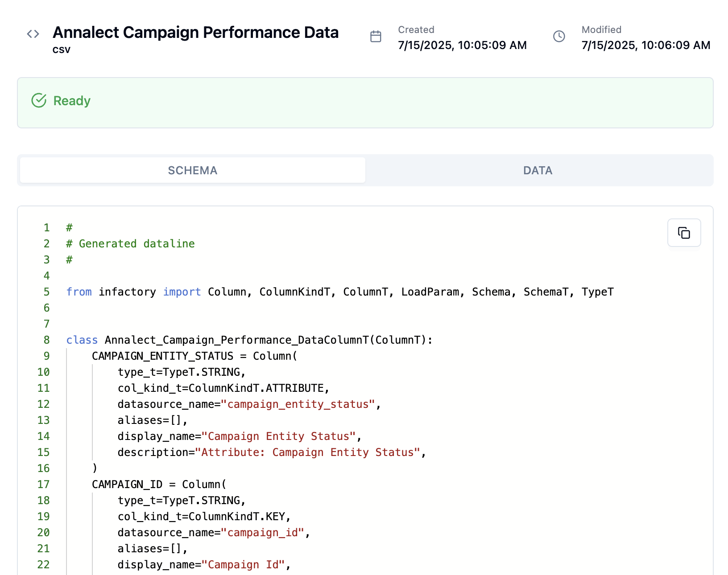Click the '# Generated dataline' comment line
This screenshot has height=575, width=728.
(130, 244)
